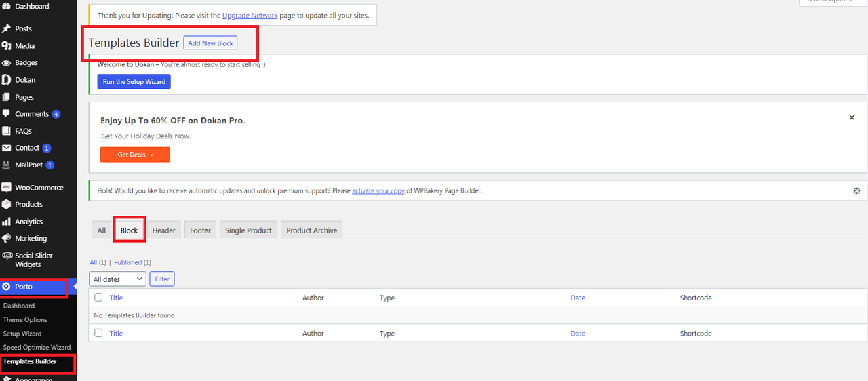Sort by Title in top header row
Viewport: 868px width, 381px height.
point(116,298)
